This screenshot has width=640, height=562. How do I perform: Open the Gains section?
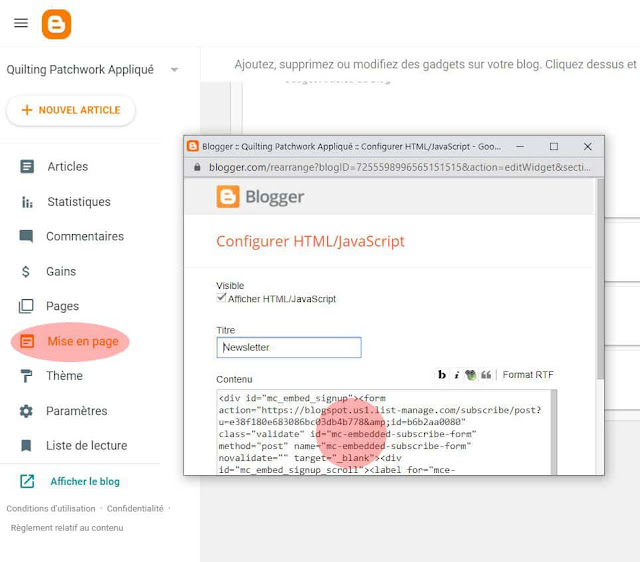pyautogui.click(x=61, y=271)
